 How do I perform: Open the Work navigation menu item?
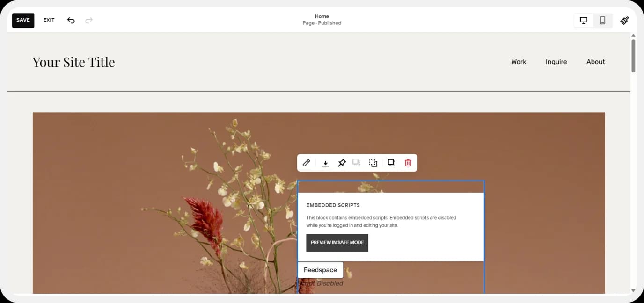[519, 62]
